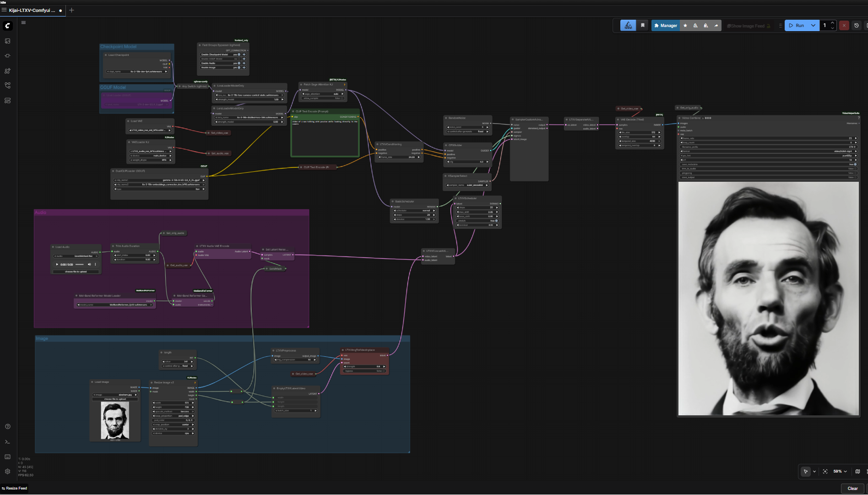Image resolution: width=868 pixels, height=495 pixels.
Task: Open type dropdown in DualCLIPLoader
Action: (159, 189)
